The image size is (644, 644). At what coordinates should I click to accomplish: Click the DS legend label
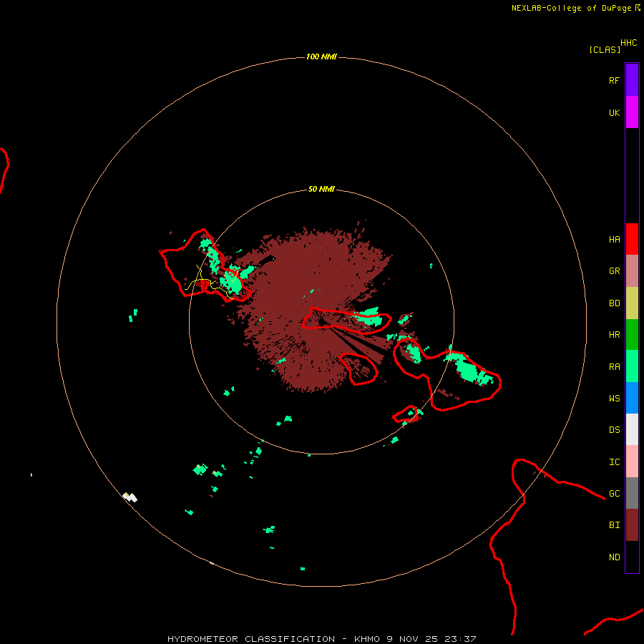tap(615, 430)
